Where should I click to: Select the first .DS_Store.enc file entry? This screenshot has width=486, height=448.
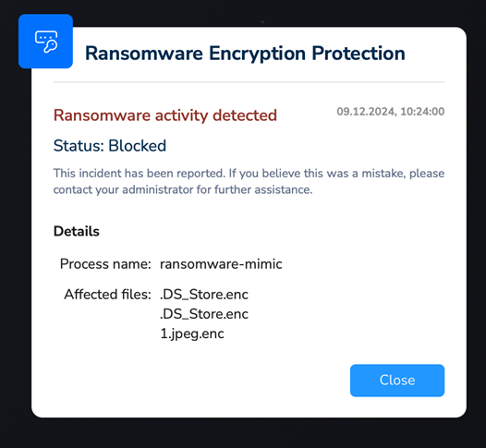tap(204, 295)
